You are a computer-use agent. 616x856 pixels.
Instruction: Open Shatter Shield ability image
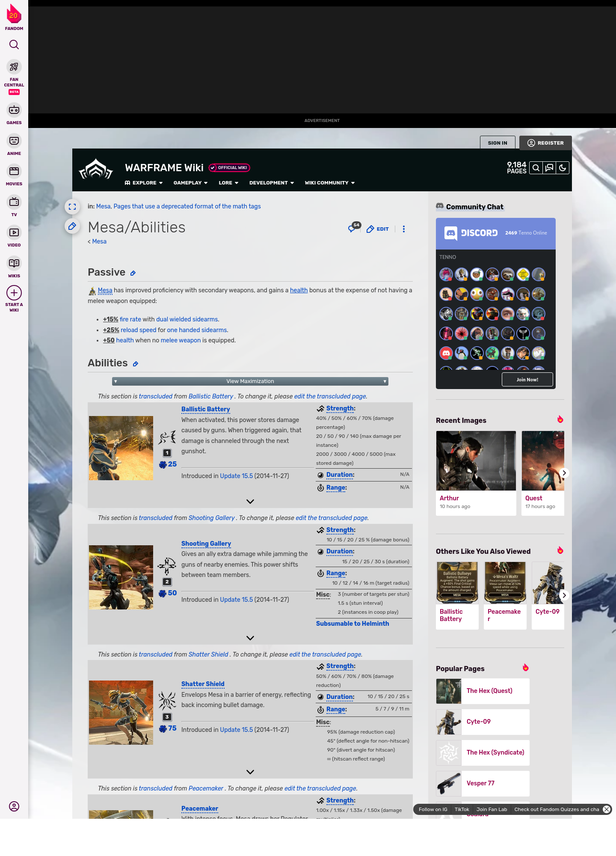(x=121, y=713)
